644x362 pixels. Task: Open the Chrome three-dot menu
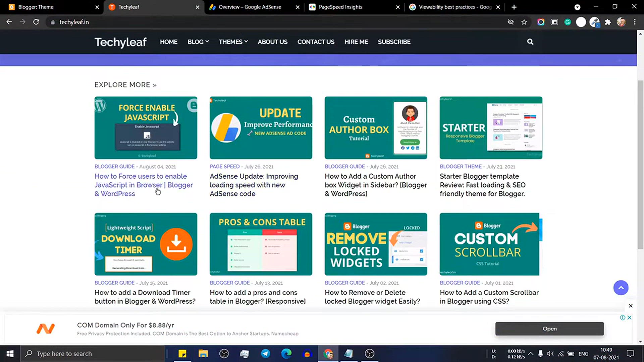coord(635,22)
